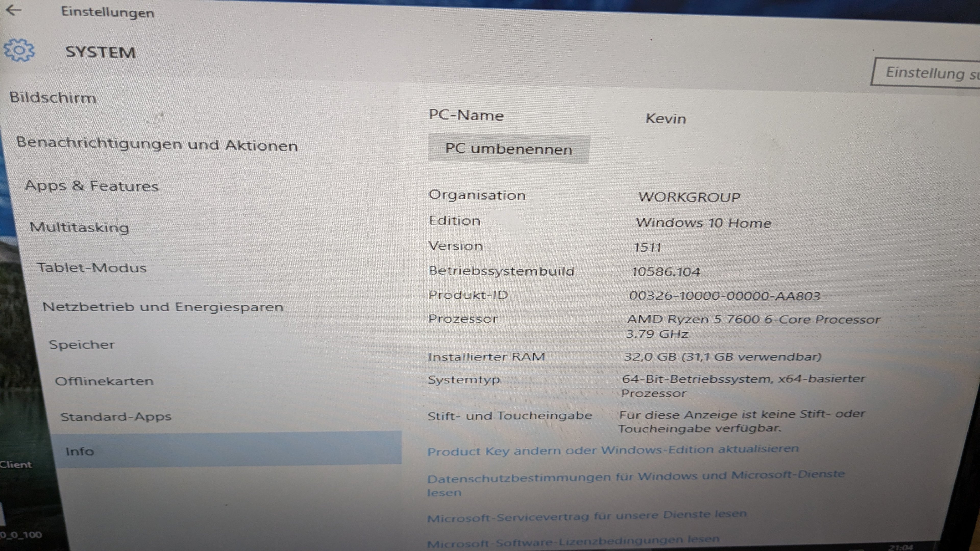
Task: Click the back arrow icon
Action: [14, 10]
